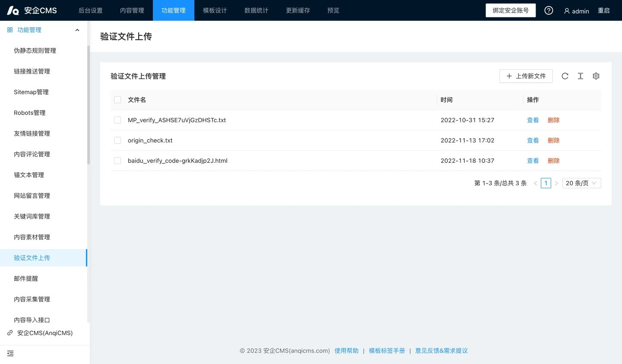
Task: Open the 使用帮助 footer link
Action: (x=346, y=351)
